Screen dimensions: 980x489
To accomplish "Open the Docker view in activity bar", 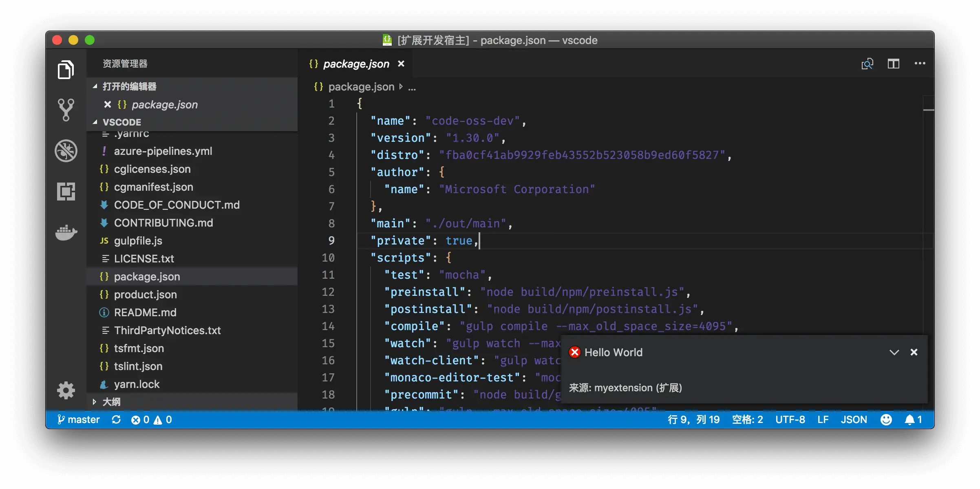I will pyautogui.click(x=66, y=232).
